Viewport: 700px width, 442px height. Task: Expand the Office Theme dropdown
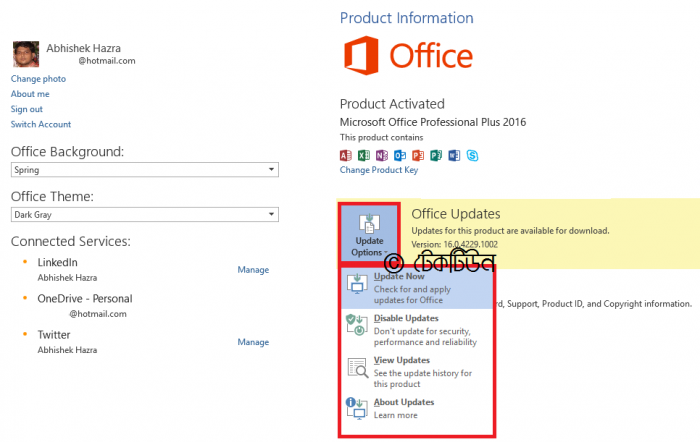click(x=144, y=214)
